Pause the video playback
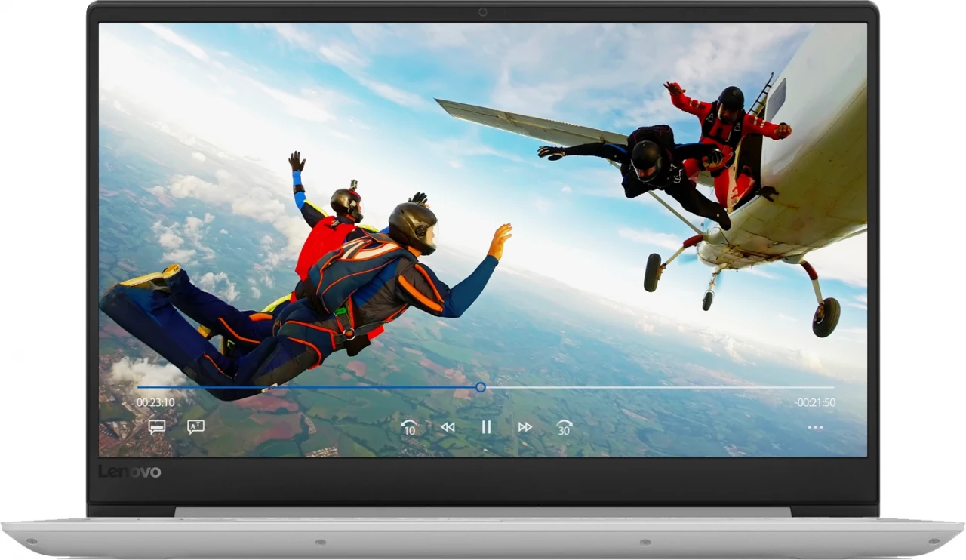The height and width of the screenshot is (560, 966). [x=486, y=427]
